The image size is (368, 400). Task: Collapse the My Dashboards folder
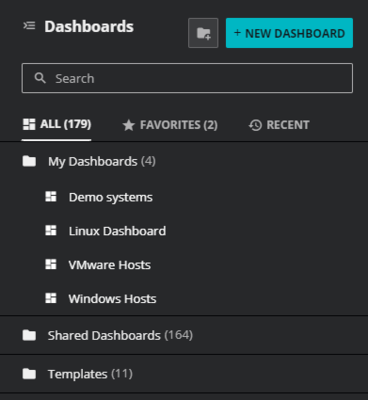pyautogui.click(x=184, y=161)
